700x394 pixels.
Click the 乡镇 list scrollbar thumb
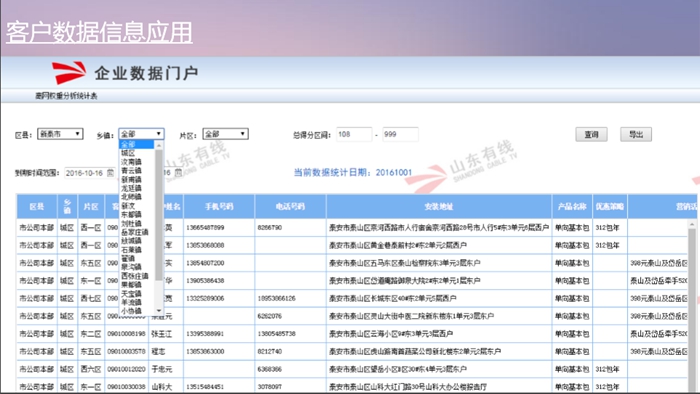pos(159,215)
